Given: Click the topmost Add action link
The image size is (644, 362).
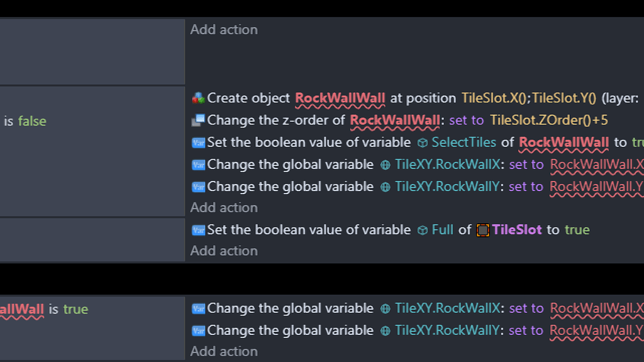Looking at the screenshot, I should pyautogui.click(x=223, y=29).
